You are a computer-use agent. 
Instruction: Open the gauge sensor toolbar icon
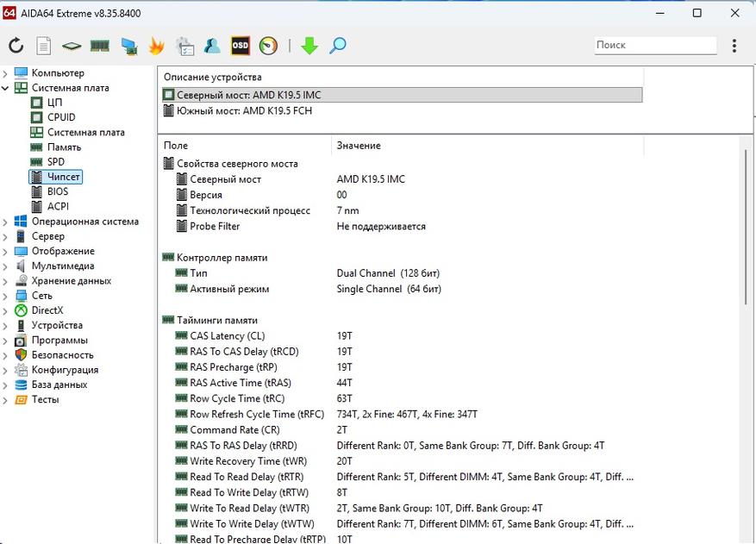tap(269, 46)
